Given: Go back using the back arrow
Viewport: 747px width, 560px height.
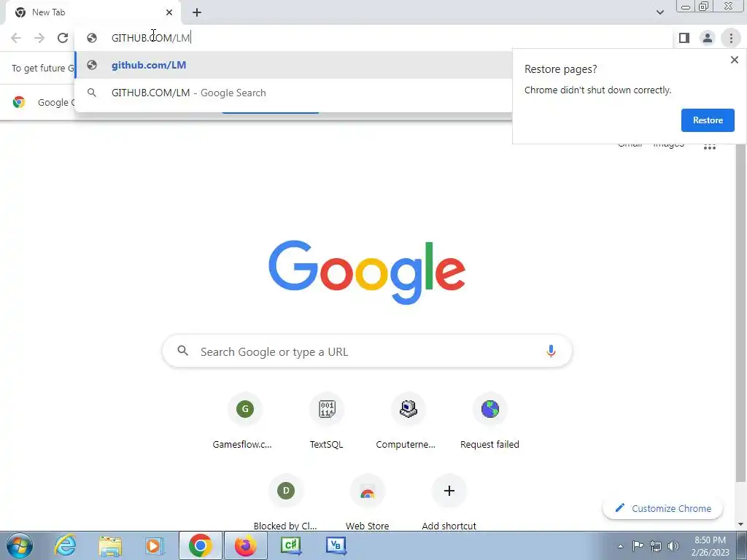Looking at the screenshot, I should pos(16,38).
